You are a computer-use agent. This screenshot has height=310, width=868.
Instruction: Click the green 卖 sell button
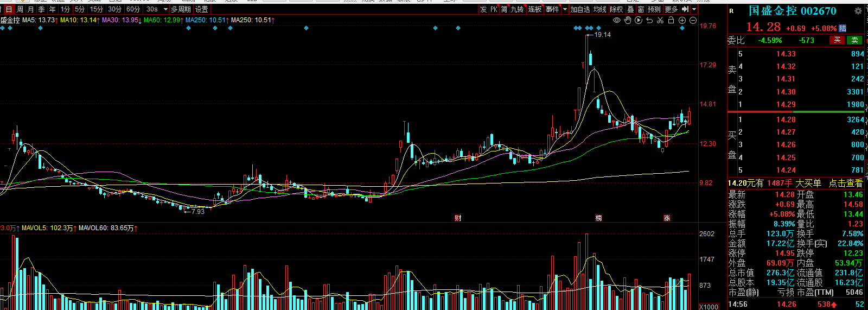click(x=854, y=40)
